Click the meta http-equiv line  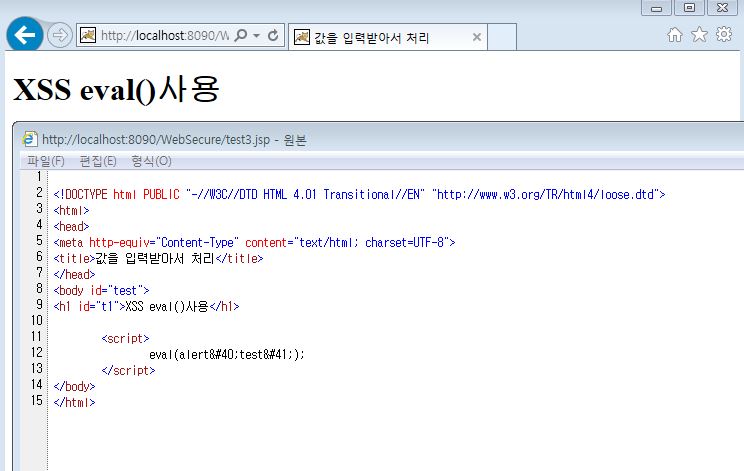(x=254, y=242)
